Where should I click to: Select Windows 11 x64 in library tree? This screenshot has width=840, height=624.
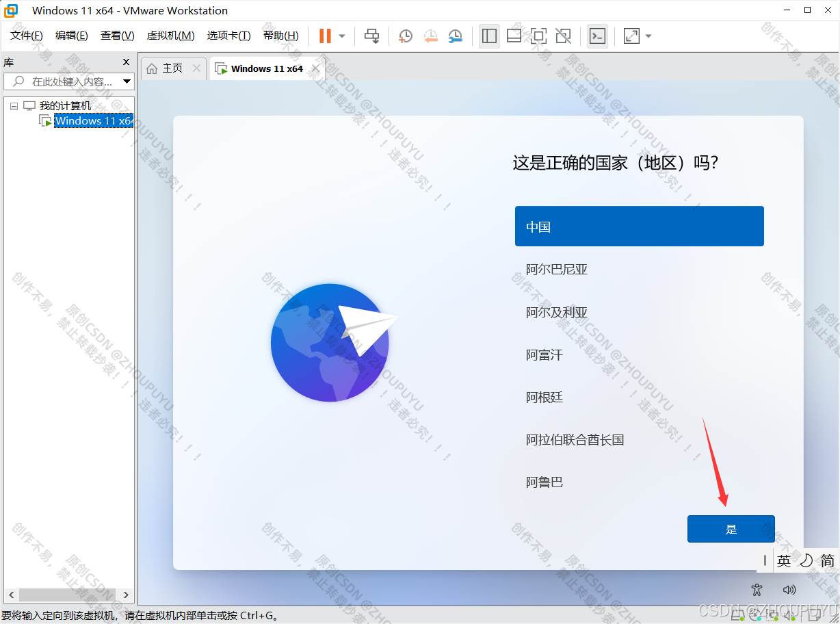pos(94,120)
